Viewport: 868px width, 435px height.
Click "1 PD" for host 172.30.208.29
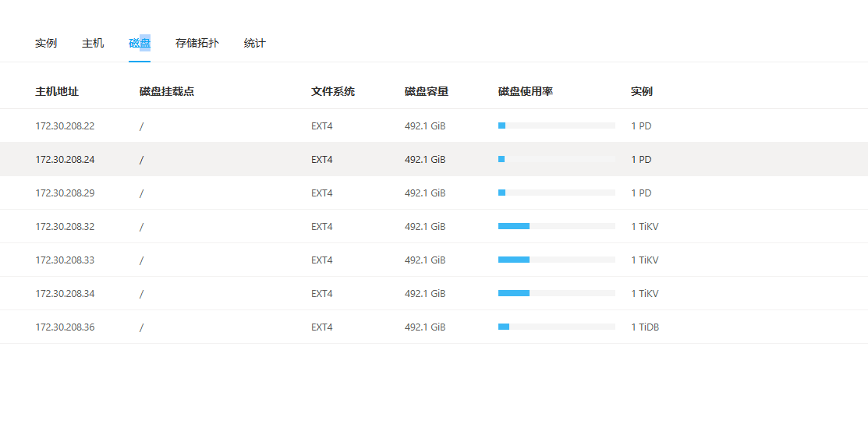[641, 193]
